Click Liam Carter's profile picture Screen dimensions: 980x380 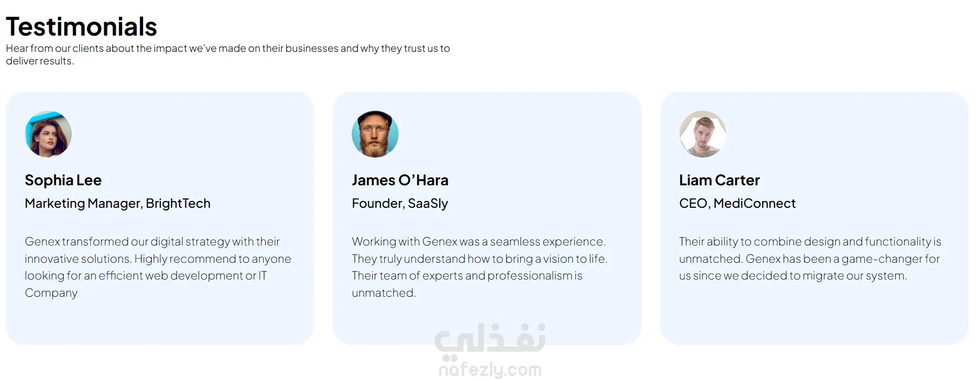pos(703,134)
